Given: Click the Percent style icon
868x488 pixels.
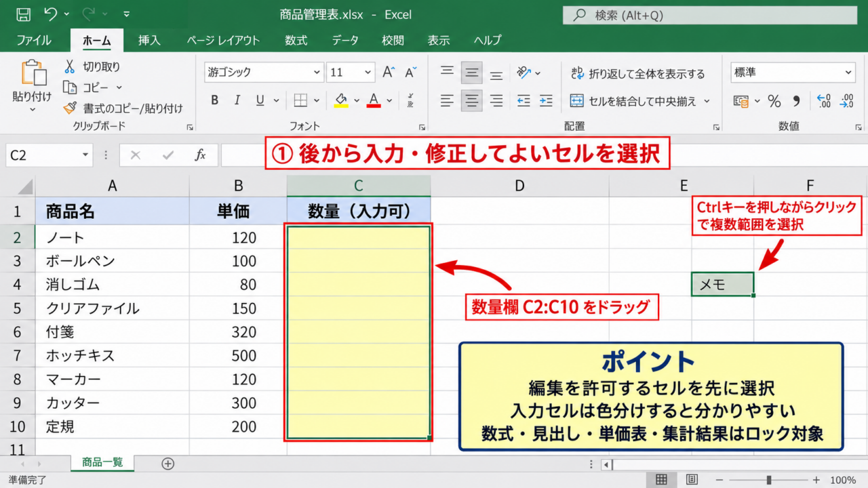Looking at the screenshot, I should click(x=774, y=101).
